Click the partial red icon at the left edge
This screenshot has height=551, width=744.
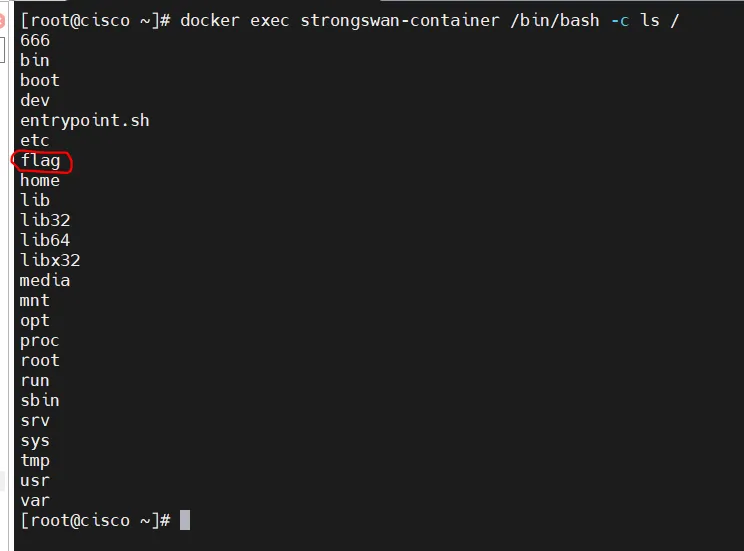[x=2, y=20]
